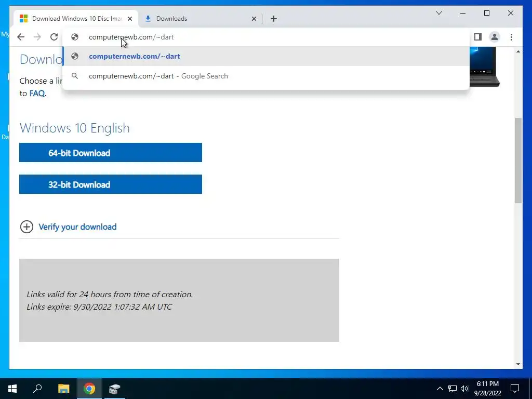532x399 pixels.
Task: Click the Windows 10 English heading
Action: click(x=75, y=128)
